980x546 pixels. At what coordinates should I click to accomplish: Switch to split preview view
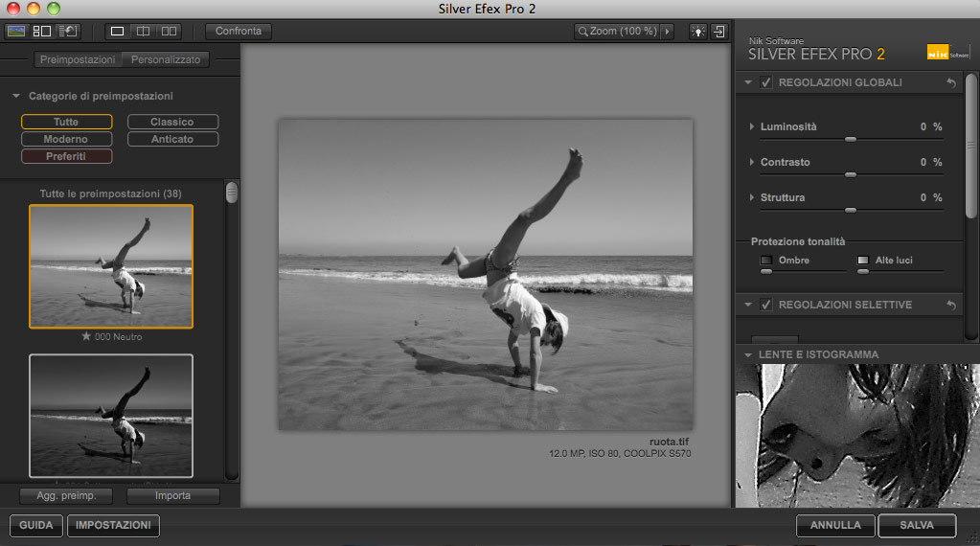tap(143, 32)
